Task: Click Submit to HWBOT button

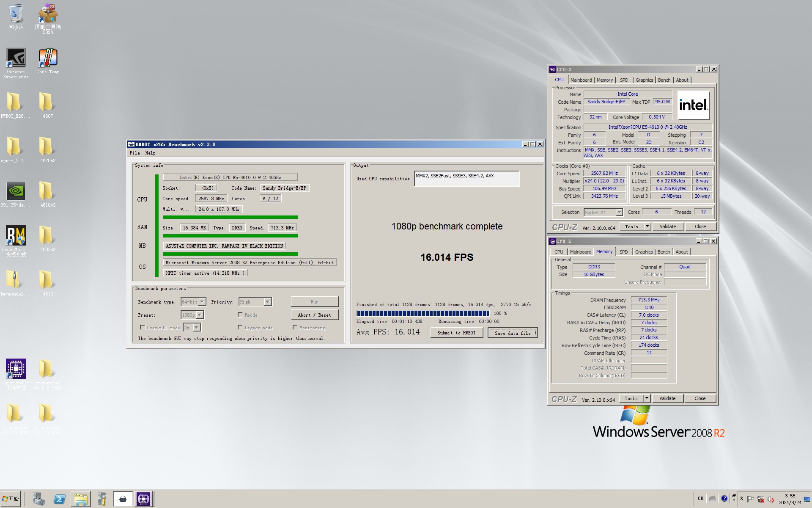Action: (x=456, y=333)
